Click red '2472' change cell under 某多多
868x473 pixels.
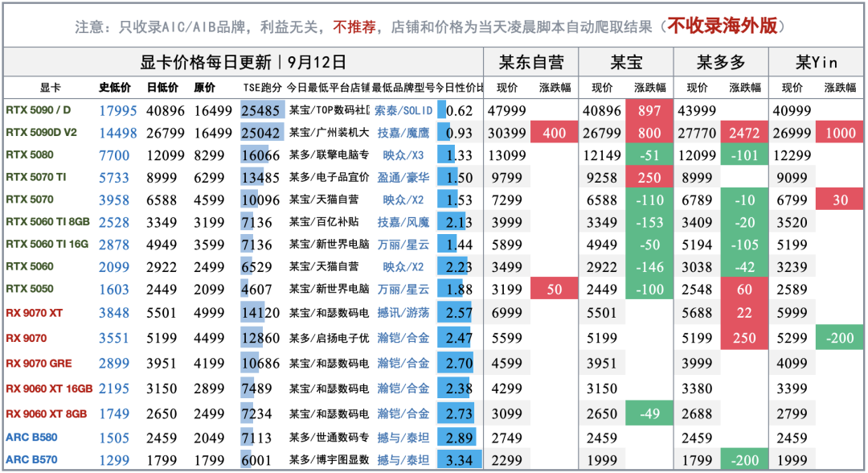pos(744,133)
